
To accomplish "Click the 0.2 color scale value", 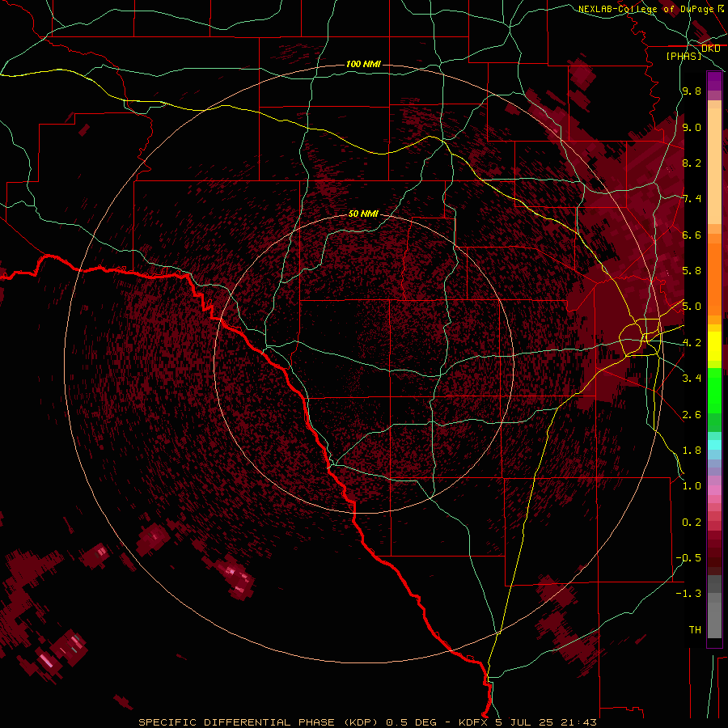I will click(x=692, y=522).
